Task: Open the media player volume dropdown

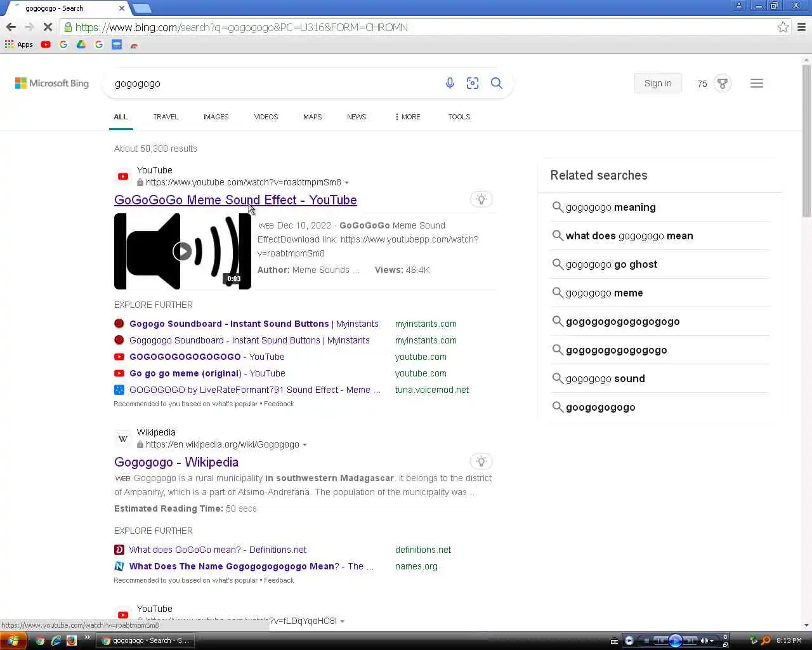Action: click(713, 640)
